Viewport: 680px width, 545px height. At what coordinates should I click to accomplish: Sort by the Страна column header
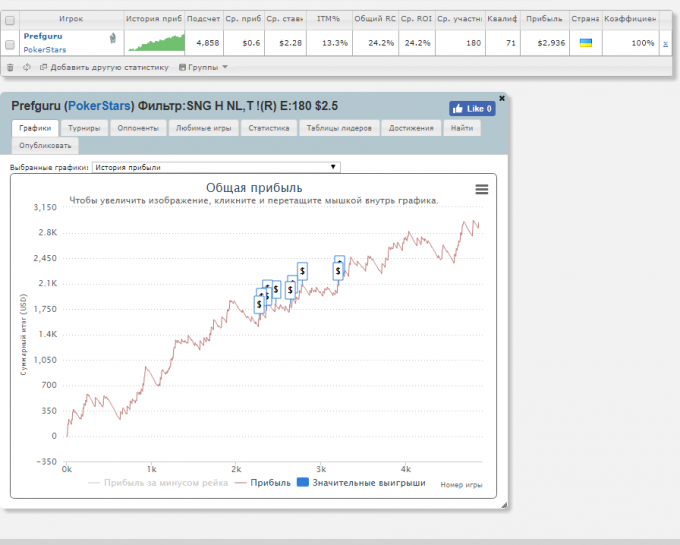[585, 19]
